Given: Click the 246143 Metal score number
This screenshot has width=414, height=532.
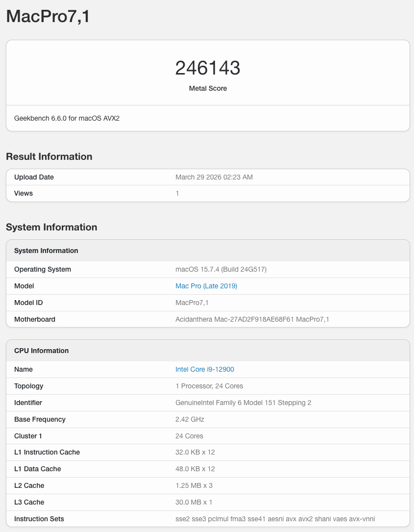Looking at the screenshot, I should tap(208, 68).
